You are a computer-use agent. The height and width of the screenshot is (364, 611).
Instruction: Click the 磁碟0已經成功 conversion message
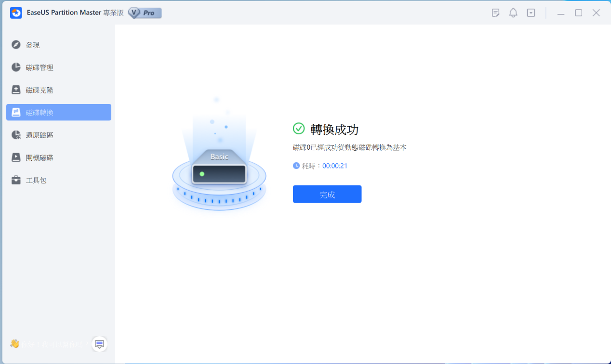coord(350,147)
